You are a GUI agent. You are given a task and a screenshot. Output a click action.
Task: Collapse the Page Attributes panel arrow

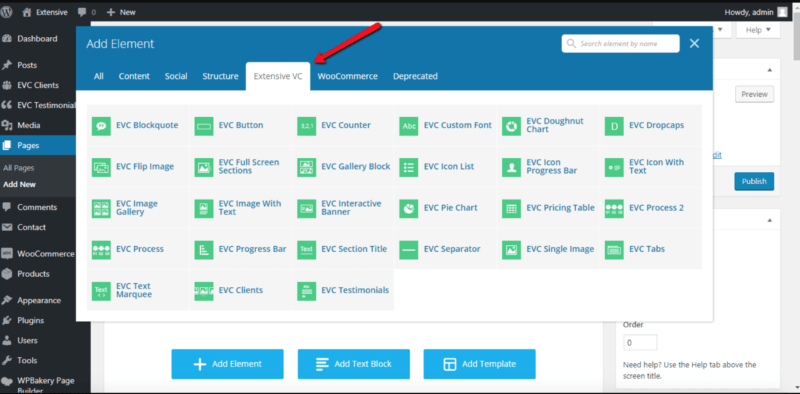pos(770,220)
